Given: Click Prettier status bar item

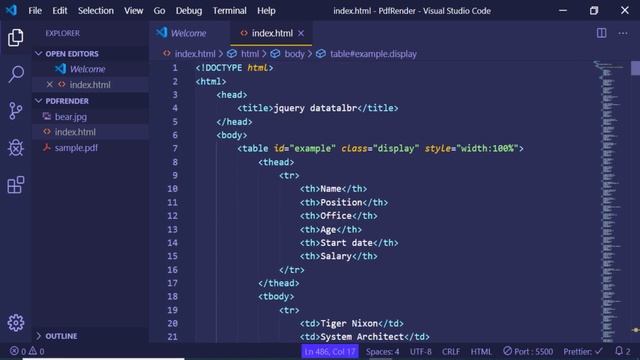Looking at the screenshot, I should click(x=583, y=351).
